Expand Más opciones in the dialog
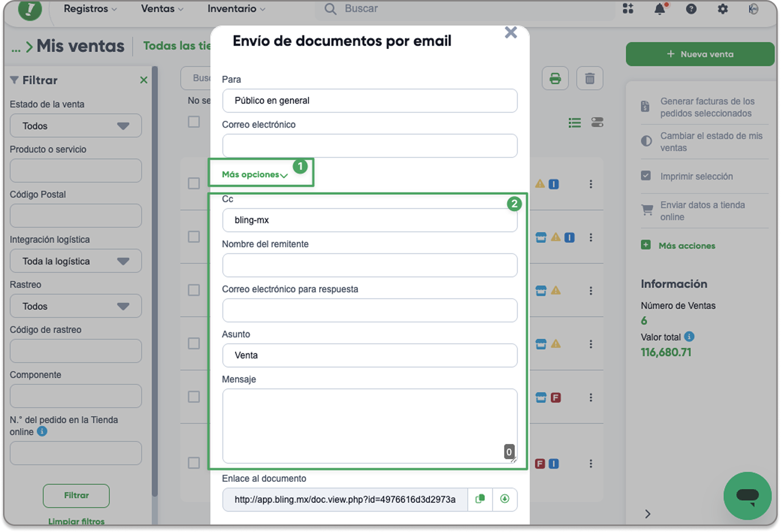 click(254, 174)
